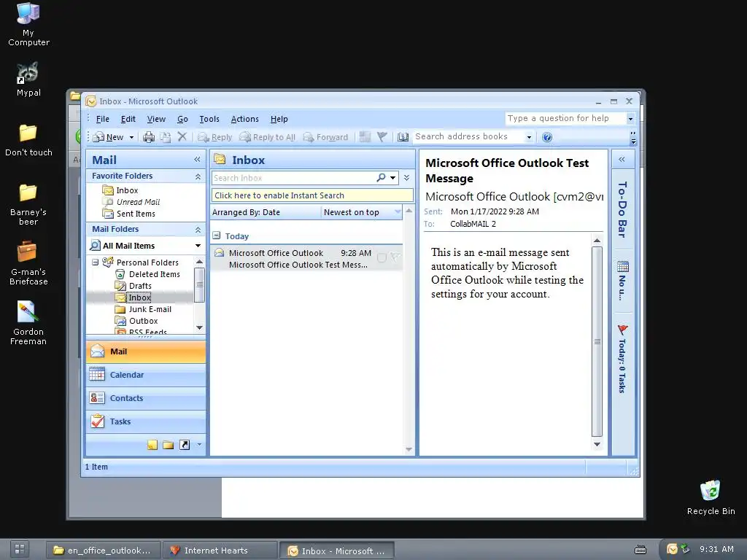Open Internet Hearts from the taskbar
The image size is (747, 560).
(220, 551)
